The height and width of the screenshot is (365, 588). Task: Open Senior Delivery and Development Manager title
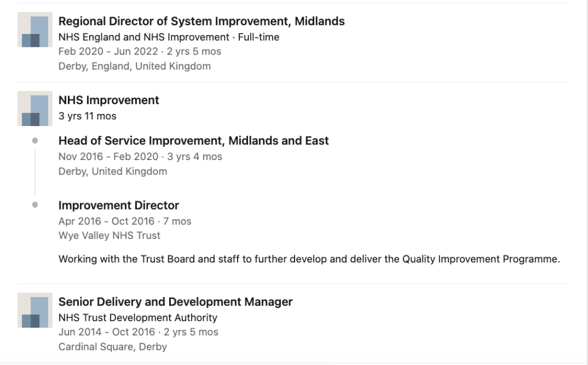tap(175, 302)
